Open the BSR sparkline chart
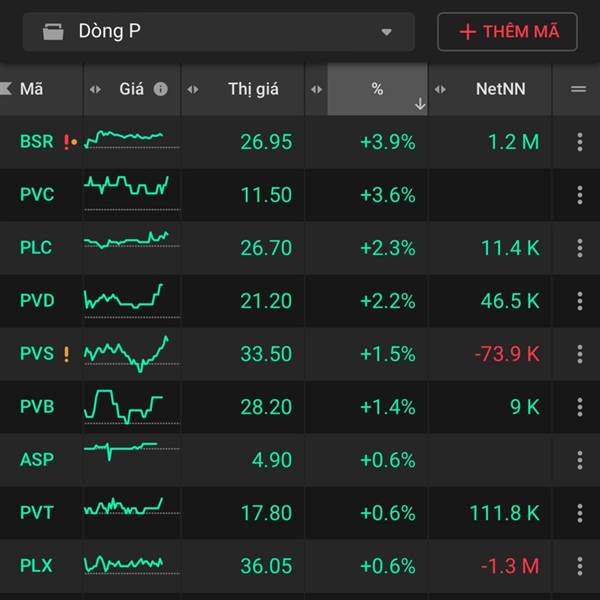Viewport: 600px width, 600px height. (x=131, y=139)
